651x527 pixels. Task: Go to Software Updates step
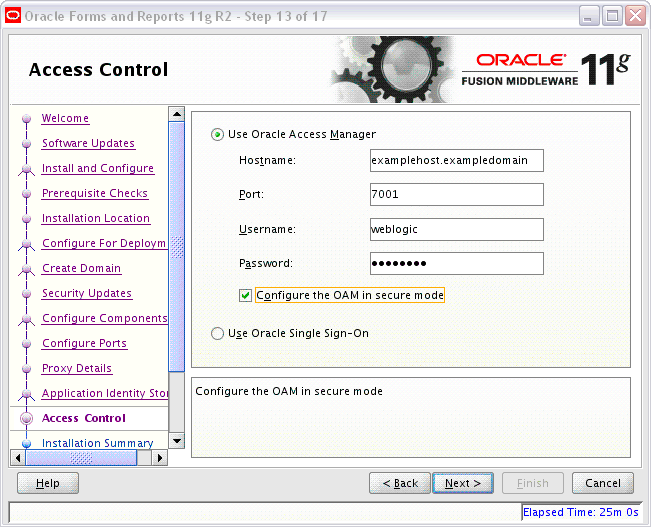tap(88, 143)
